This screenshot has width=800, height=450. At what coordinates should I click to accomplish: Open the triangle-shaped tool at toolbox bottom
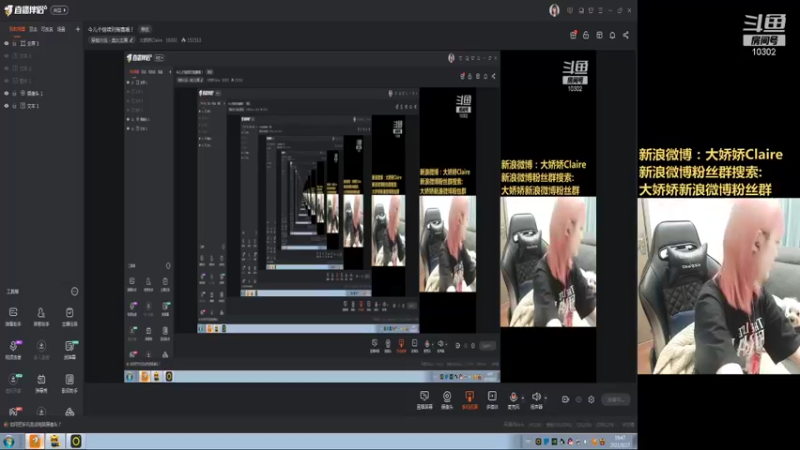pyautogui.click(x=69, y=412)
